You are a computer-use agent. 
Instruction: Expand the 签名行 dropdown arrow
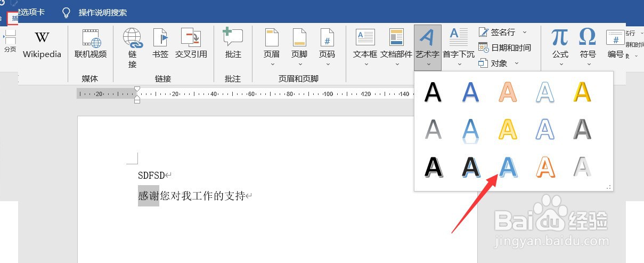point(525,33)
